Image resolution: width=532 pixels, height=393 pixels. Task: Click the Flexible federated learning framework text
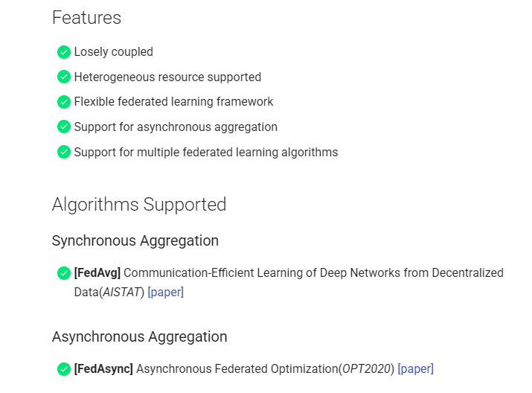click(173, 102)
